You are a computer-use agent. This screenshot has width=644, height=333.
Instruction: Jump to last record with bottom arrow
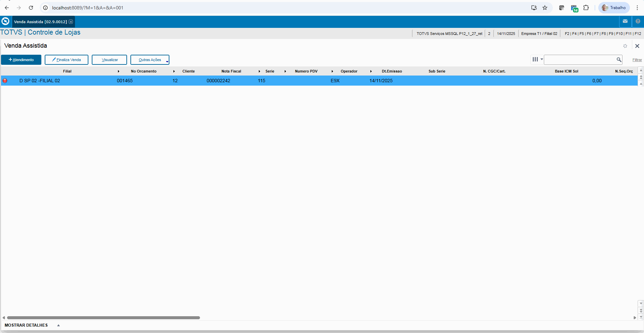[x=641, y=317]
